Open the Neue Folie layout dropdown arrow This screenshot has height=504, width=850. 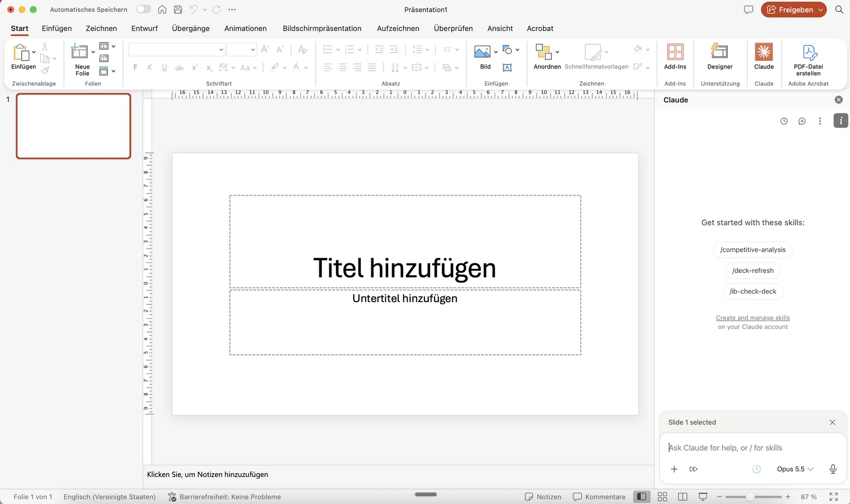coord(93,52)
